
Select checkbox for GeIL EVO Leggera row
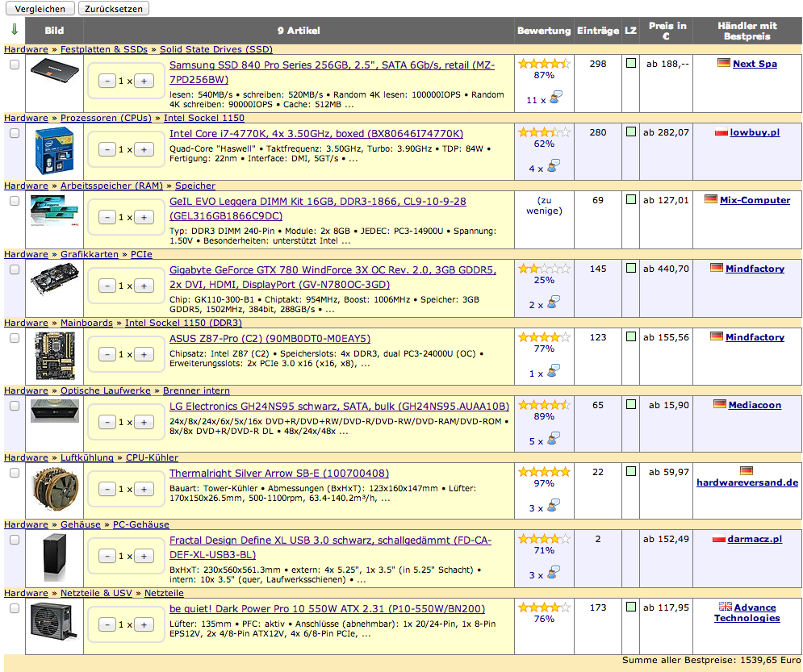point(15,201)
